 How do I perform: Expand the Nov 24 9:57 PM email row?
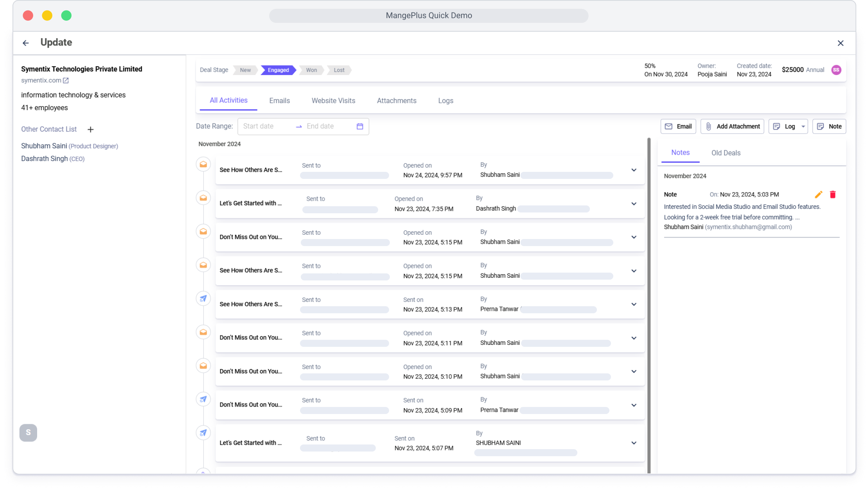coord(634,170)
